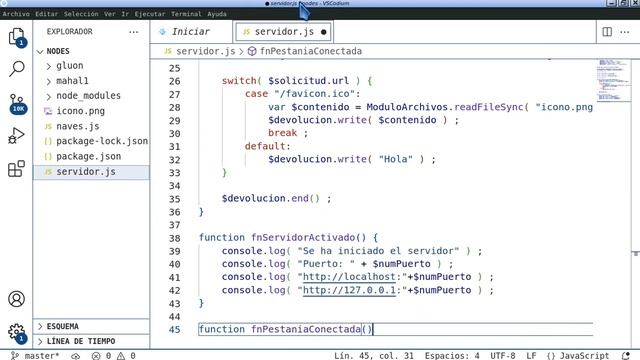640x360 pixels.
Task: Click the master branch indicator
Action: 35,356
